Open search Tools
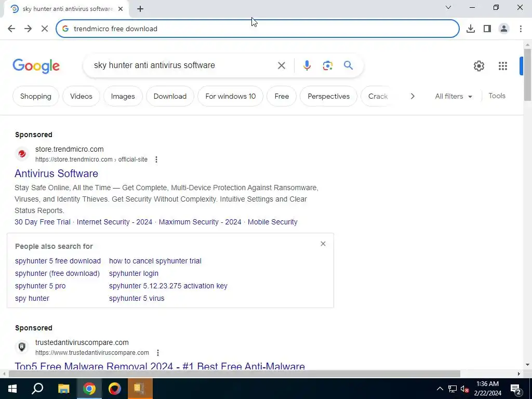Viewport: 532px width, 399px height. [497, 96]
